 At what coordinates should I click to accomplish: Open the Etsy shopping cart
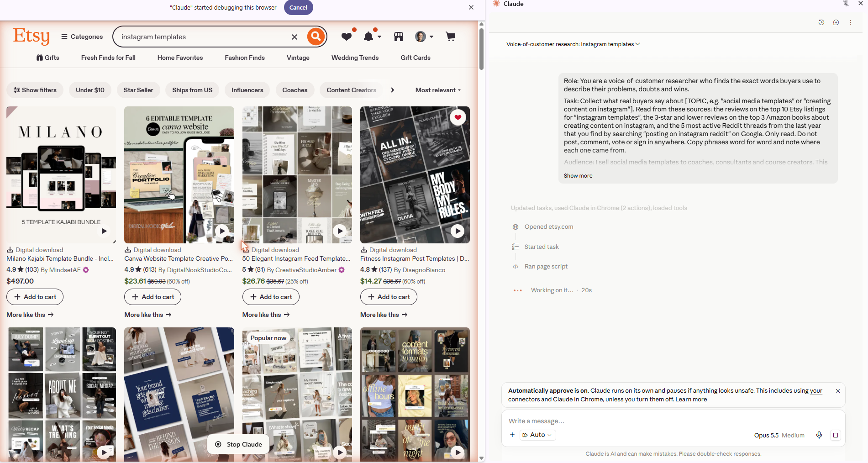450,37
